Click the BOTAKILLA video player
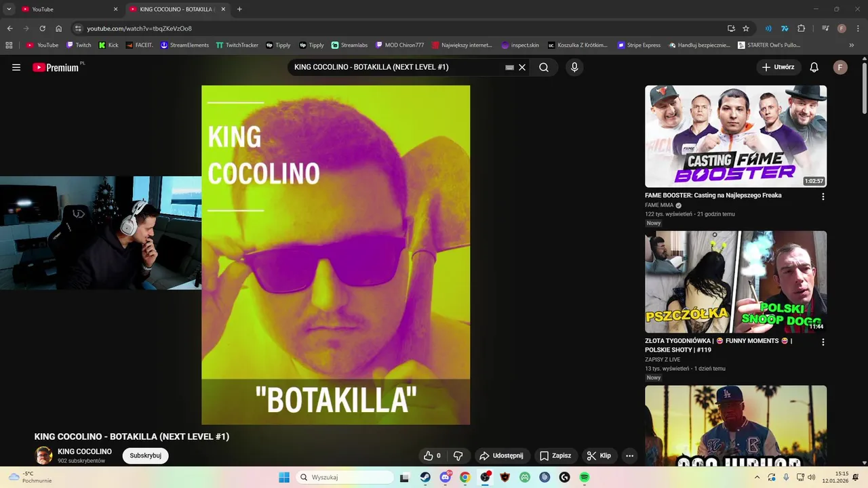 (336, 255)
